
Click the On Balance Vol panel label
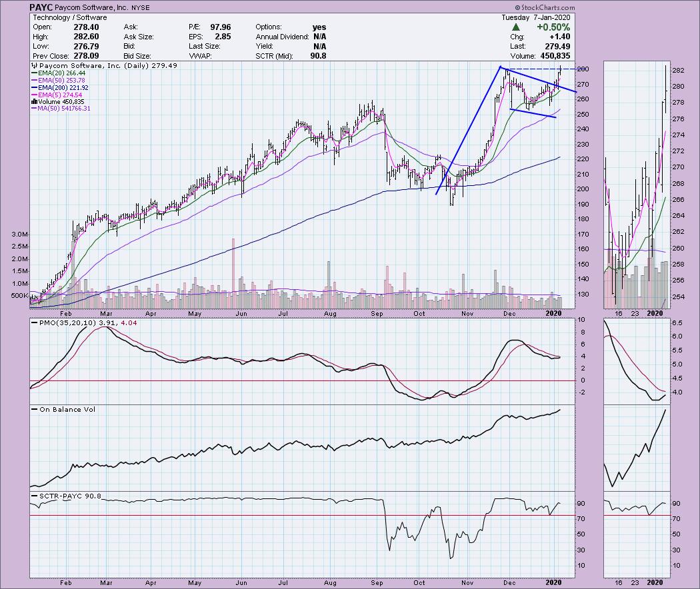click(x=67, y=409)
